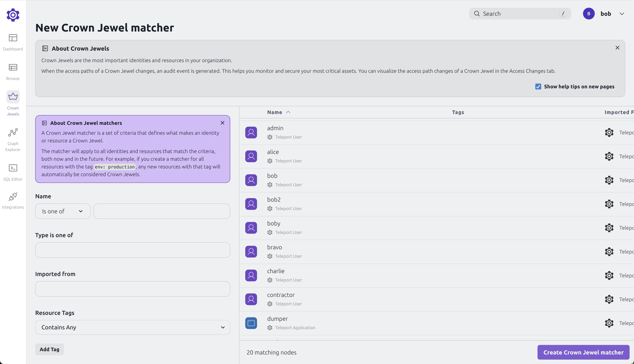Expand the Type is one of field
The height and width of the screenshot is (364, 634).
tap(132, 250)
